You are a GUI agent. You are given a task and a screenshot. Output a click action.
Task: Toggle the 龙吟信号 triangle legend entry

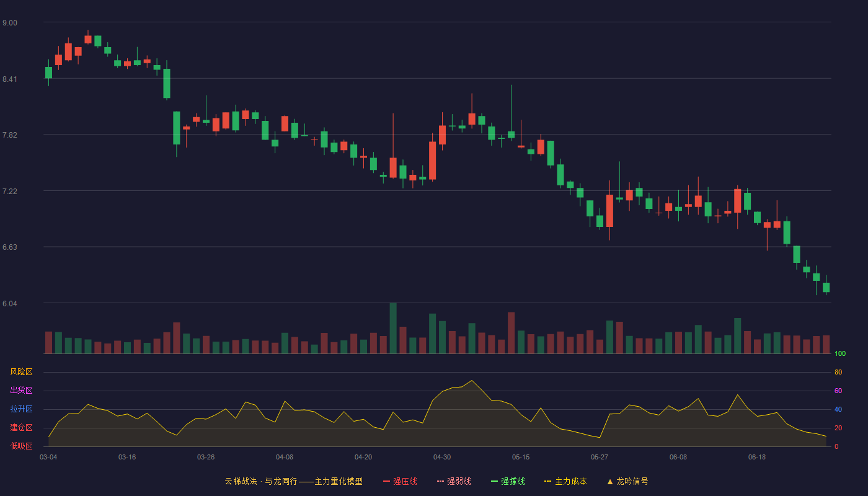(627, 481)
